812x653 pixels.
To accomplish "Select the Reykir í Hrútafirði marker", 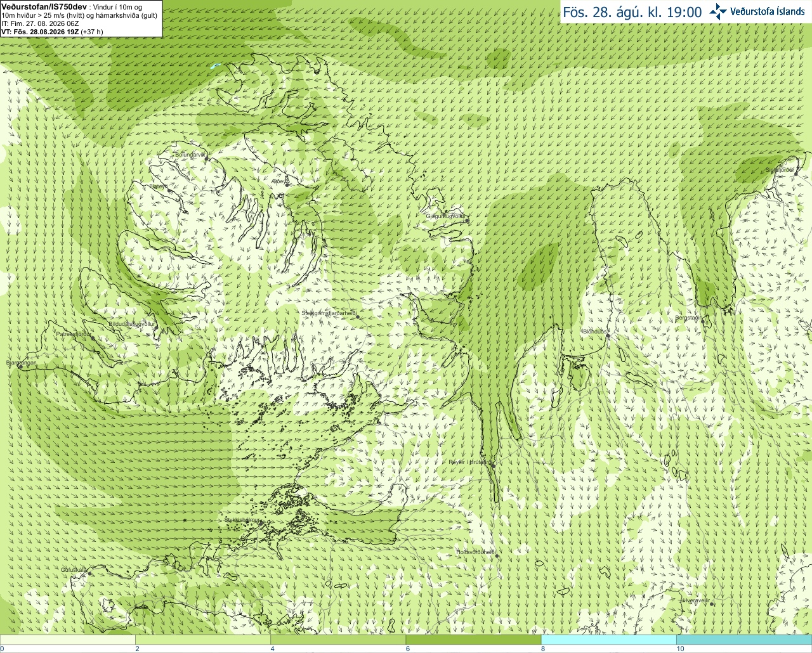I will 493,465.
